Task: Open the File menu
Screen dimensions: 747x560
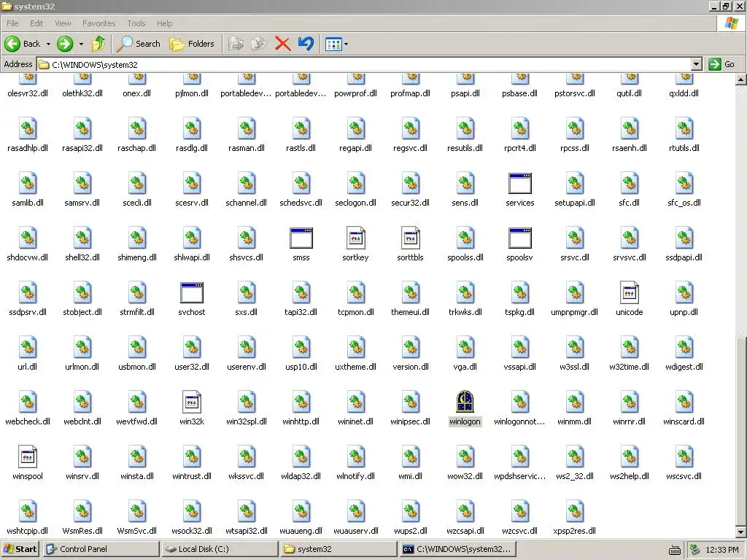Action: tap(12, 23)
